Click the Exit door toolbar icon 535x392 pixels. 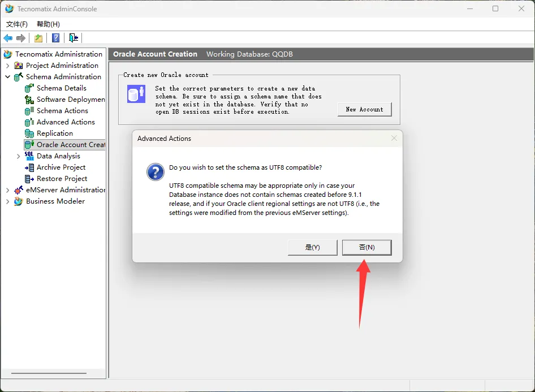(74, 38)
